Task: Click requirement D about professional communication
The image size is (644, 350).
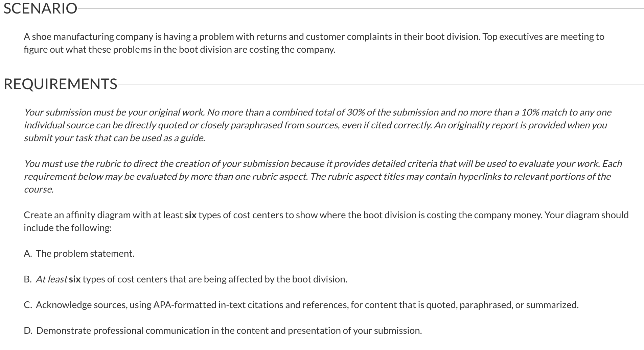Action: (x=223, y=330)
